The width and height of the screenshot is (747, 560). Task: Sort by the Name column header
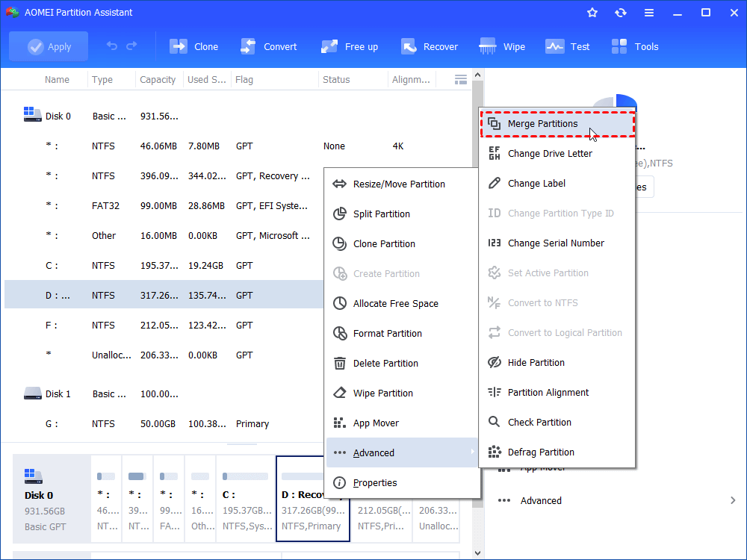57,80
